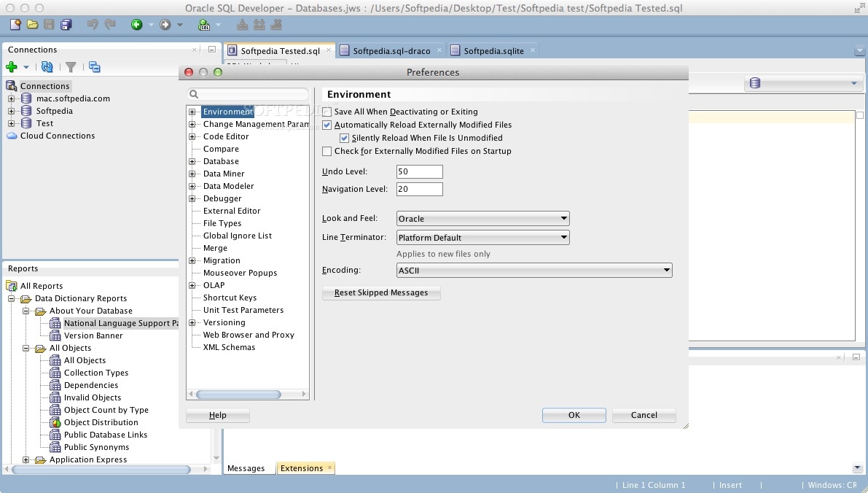Viewport: 868px width, 493px height.
Task: Click the OK button
Action: 574,415
